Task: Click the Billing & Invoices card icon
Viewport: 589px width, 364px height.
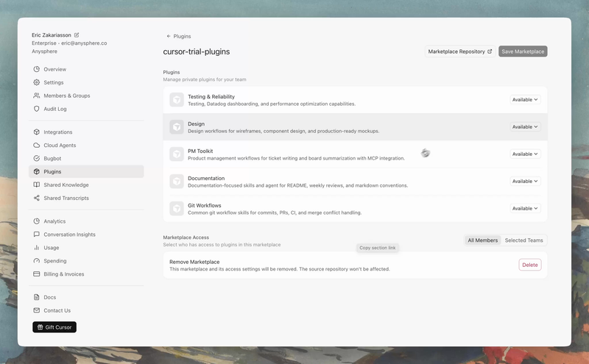Action: (36, 274)
